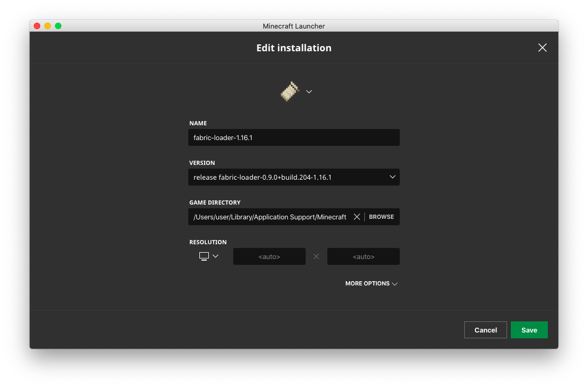588x388 pixels.
Task: Click the installation icon image
Action: (x=289, y=91)
